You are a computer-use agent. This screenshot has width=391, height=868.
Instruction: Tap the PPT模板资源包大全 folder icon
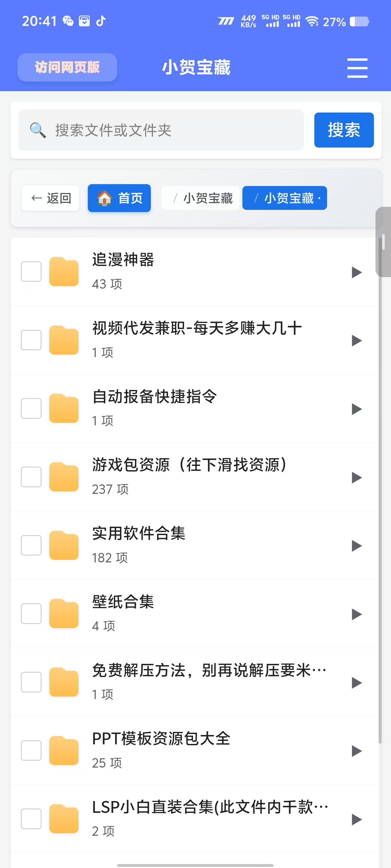(x=64, y=751)
